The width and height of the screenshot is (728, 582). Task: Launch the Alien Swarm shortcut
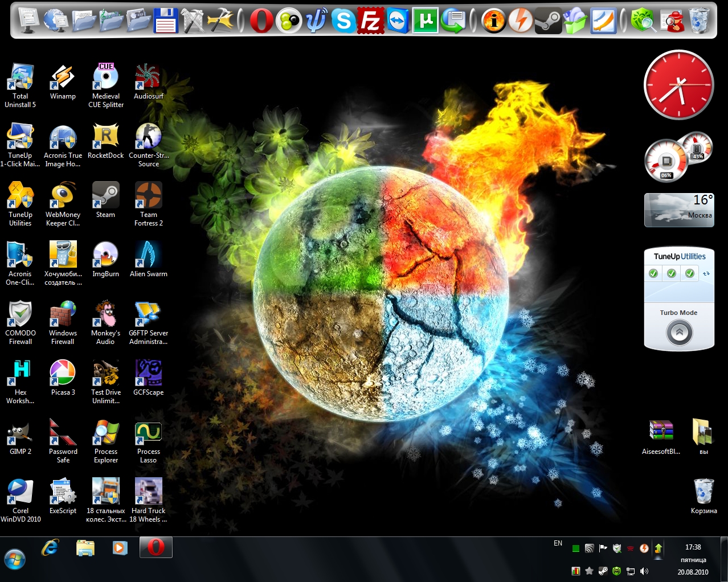(149, 259)
